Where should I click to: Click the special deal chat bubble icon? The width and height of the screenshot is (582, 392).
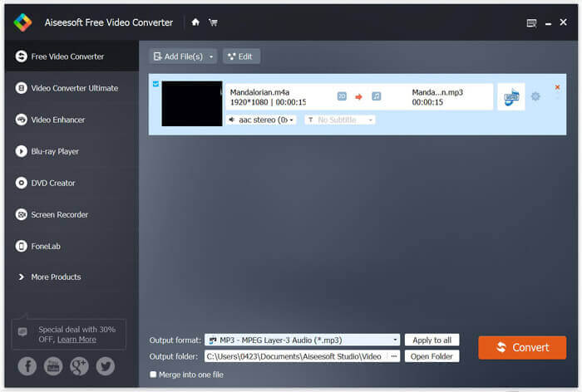(22, 331)
